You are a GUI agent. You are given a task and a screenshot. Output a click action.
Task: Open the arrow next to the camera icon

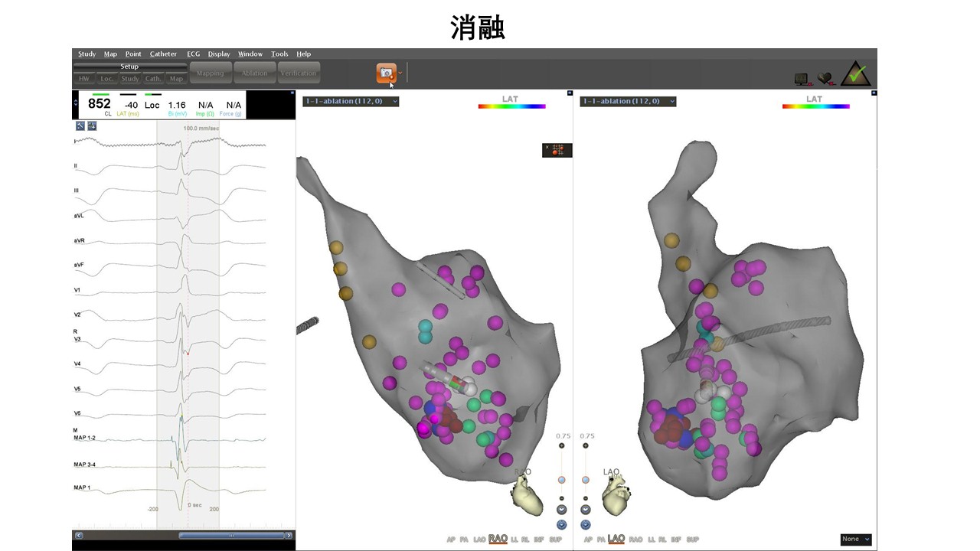tap(400, 73)
